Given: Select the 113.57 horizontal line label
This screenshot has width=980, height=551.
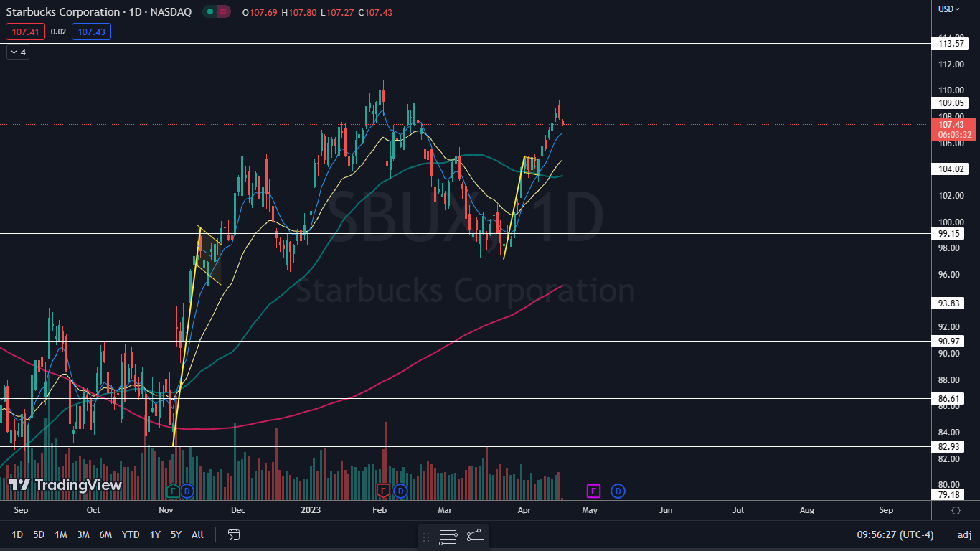Looking at the screenshot, I should tap(951, 44).
